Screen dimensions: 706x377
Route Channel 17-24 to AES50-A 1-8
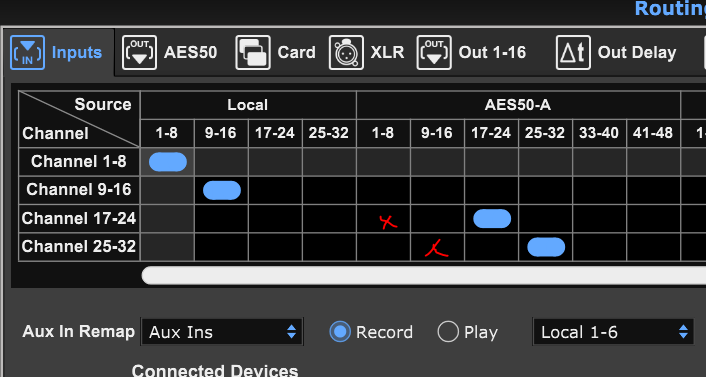click(x=384, y=219)
